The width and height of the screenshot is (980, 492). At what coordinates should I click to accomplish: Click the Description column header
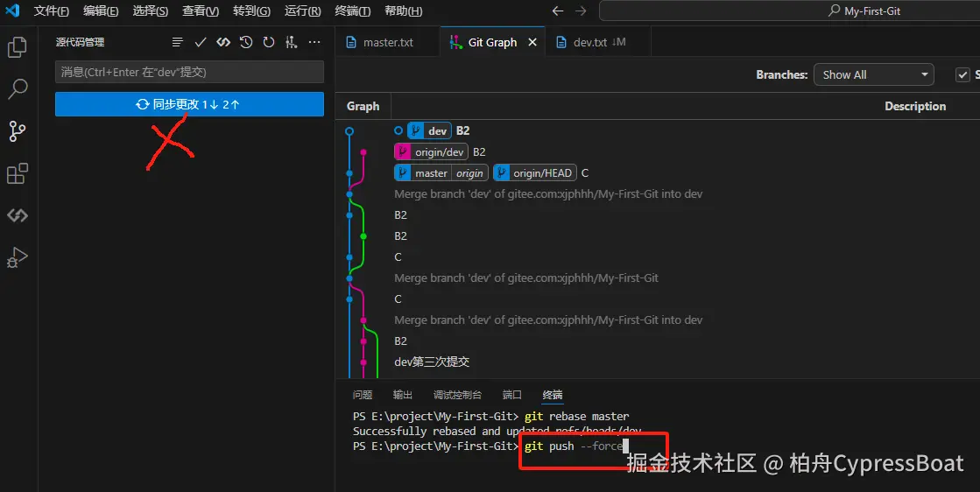tap(915, 106)
